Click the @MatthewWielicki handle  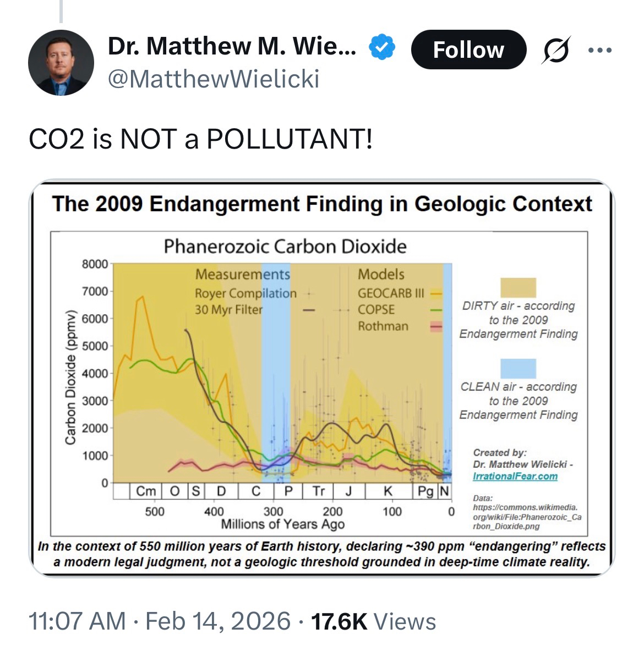tap(214, 79)
